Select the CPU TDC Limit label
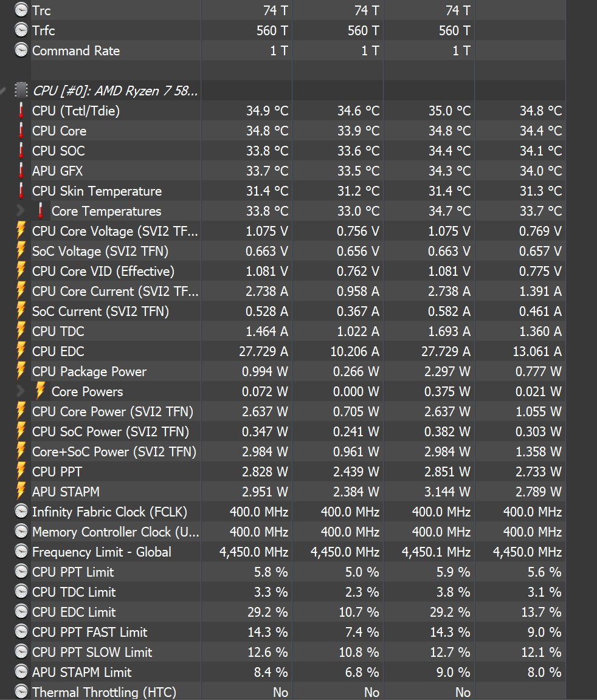Image resolution: width=597 pixels, height=700 pixels. [74, 592]
